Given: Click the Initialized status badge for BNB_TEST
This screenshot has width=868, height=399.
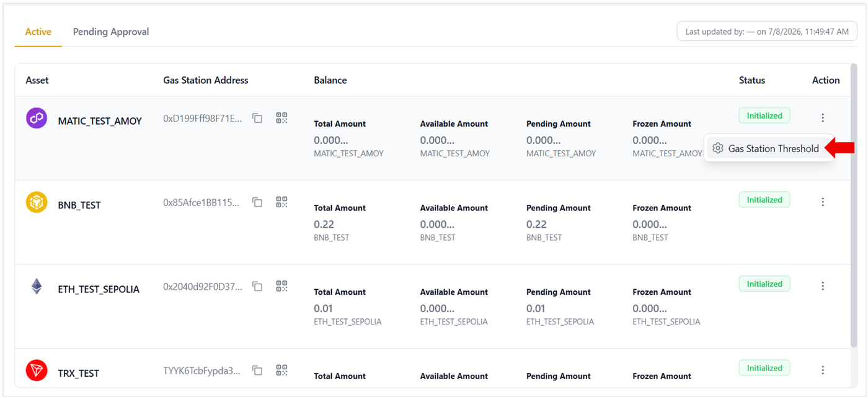Looking at the screenshot, I should [764, 200].
